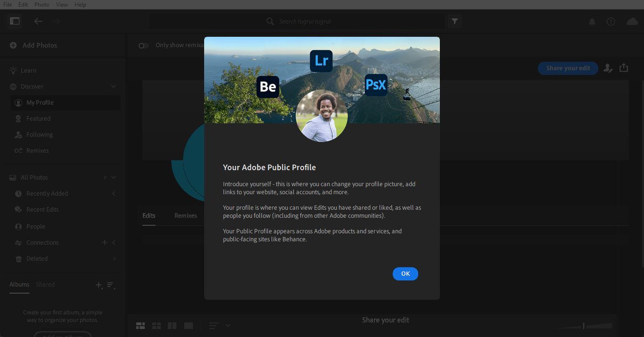This screenshot has width=644, height=337.
Task: Collapse the All Photos chevron
Action: click(114, 178)
